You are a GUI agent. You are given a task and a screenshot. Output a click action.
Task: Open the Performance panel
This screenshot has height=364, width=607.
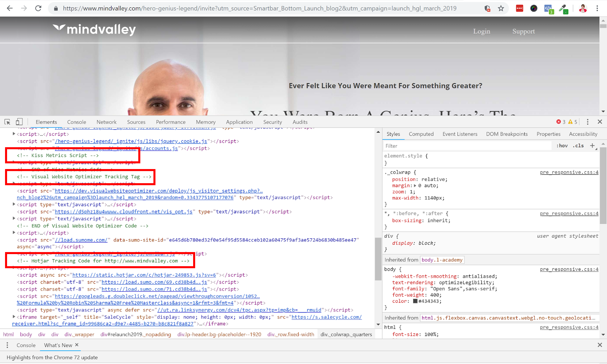click(x=171, y=122)
